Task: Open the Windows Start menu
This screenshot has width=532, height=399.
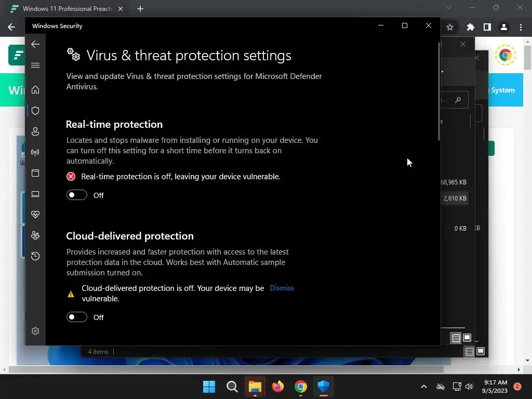Action: [209, 387]
